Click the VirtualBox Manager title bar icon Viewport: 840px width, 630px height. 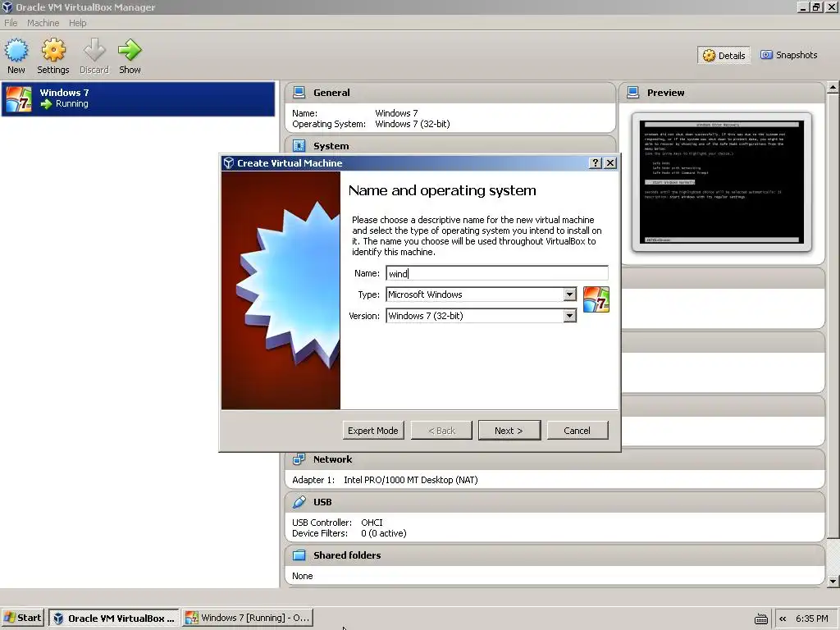point(7,7)
